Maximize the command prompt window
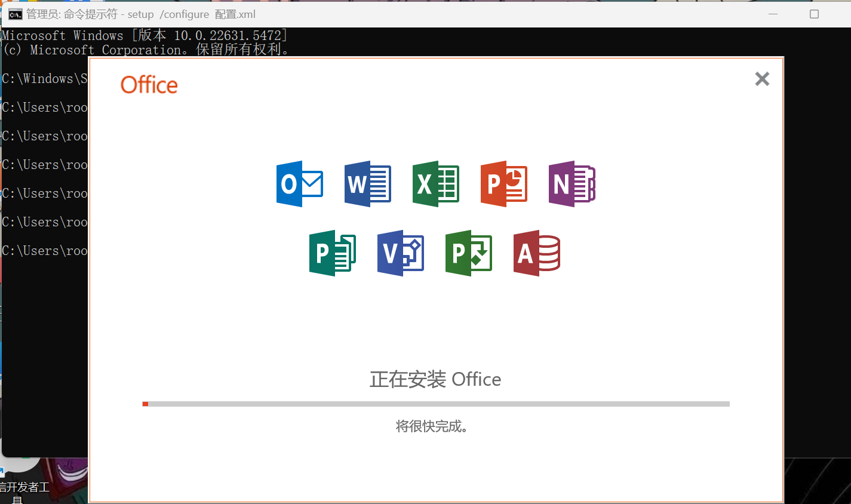Viewport: 851px width, 504px height. tap(814, 14)
